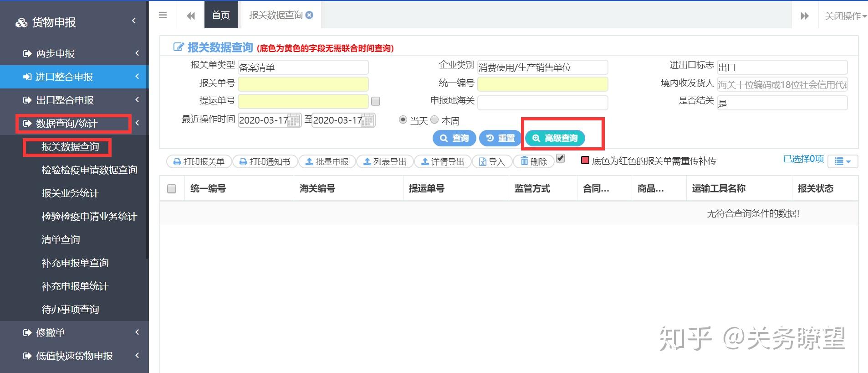The image size is (868, 373).
Task: Click the 申报地海关 input field
Action: 543,103
